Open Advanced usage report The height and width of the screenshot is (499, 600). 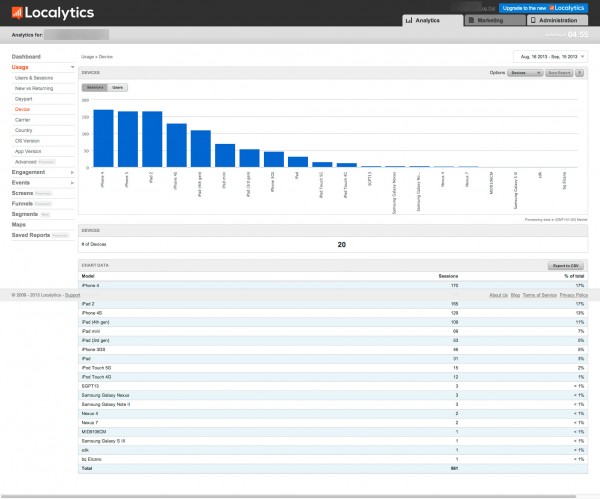[x=26, y=162]
